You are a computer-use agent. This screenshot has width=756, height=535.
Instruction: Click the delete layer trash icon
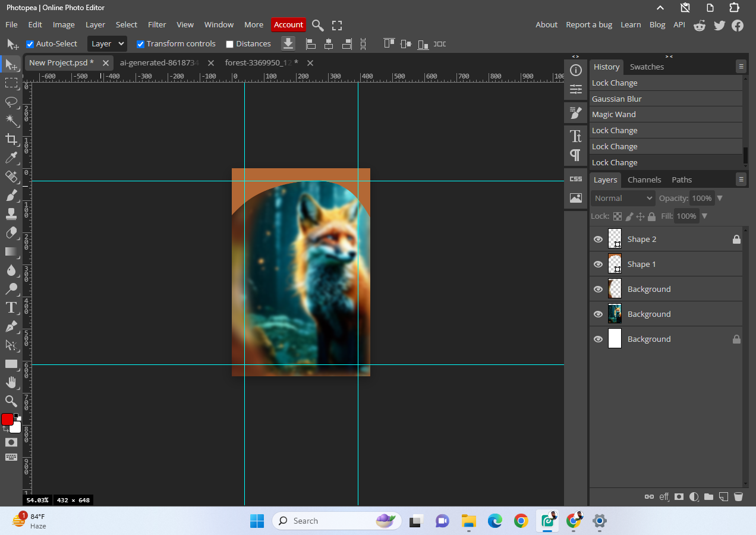coord(738,497)
